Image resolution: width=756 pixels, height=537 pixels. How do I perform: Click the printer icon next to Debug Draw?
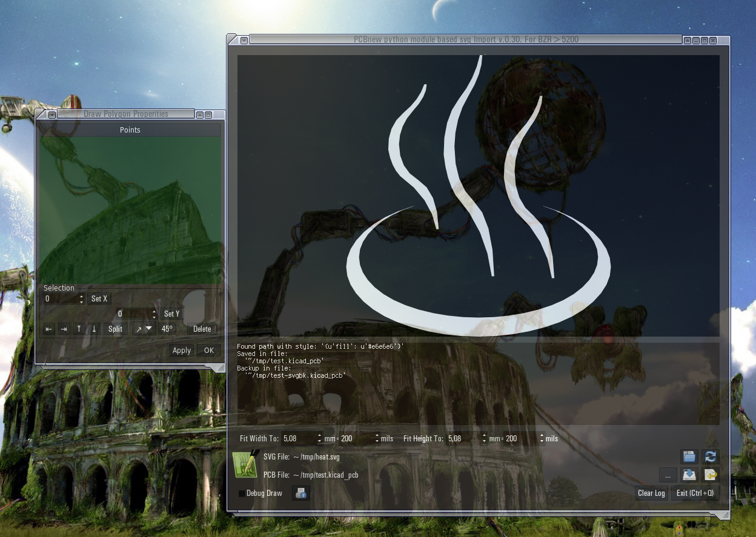301,493
